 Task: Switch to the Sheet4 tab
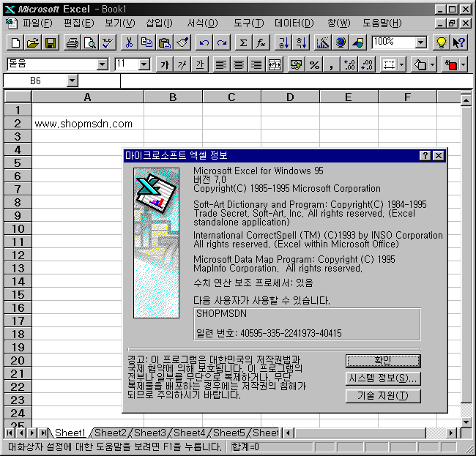(190, 433)
